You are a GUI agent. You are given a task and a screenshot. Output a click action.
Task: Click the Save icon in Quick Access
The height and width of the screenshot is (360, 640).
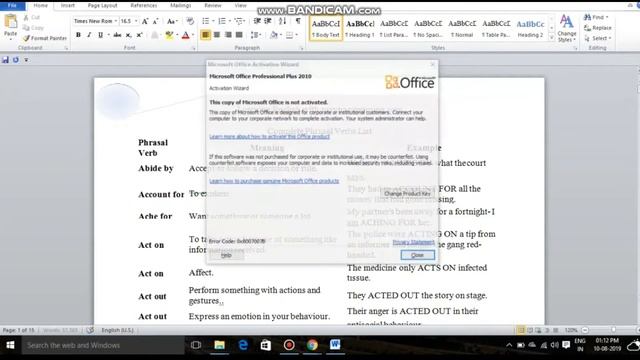click(5, 60)
